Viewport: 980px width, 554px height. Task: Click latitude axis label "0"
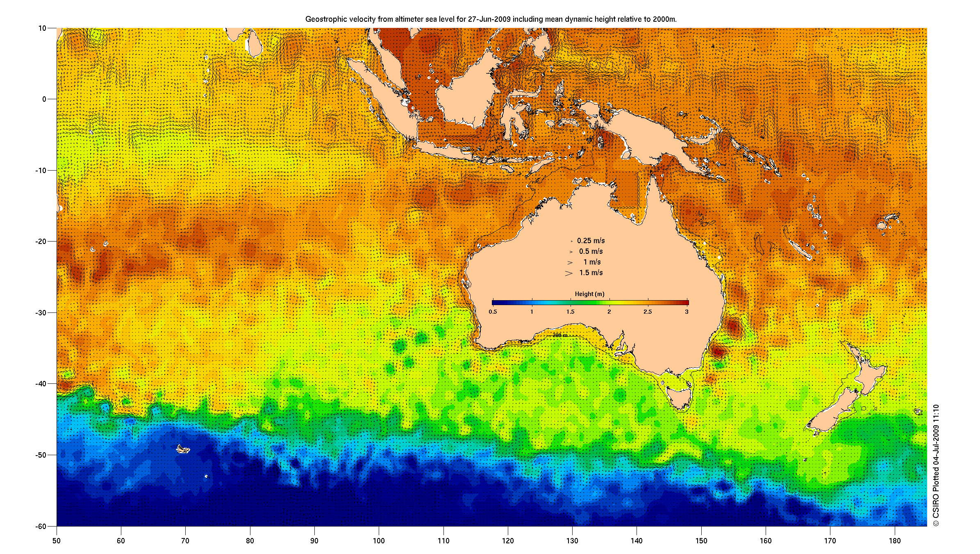coord(44,99)
